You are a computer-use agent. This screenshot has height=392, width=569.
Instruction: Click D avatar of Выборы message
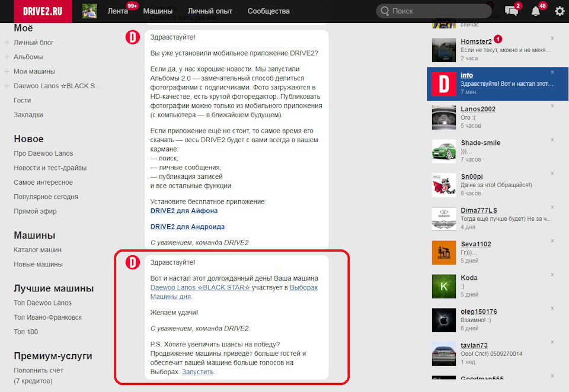pyautogui.click(x=132, y=262)
